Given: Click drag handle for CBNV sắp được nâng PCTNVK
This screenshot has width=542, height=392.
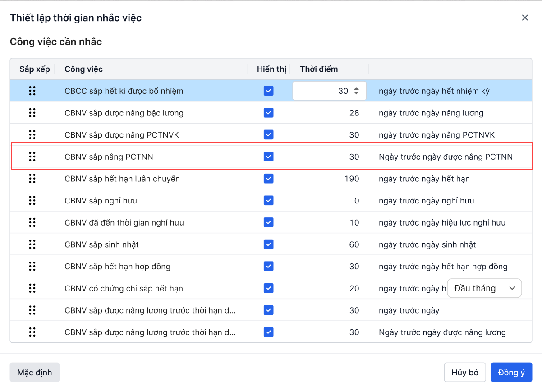Looking at the screenshot, I should 32,134.
